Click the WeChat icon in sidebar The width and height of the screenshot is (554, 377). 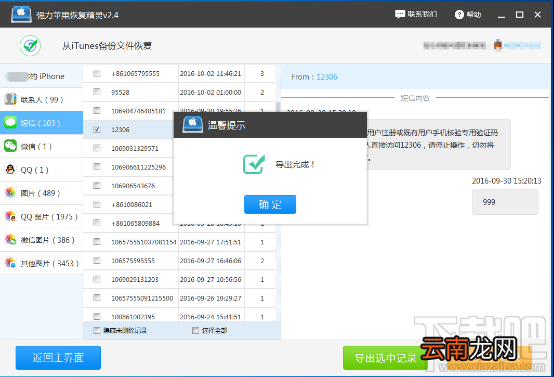click(10, 146)
